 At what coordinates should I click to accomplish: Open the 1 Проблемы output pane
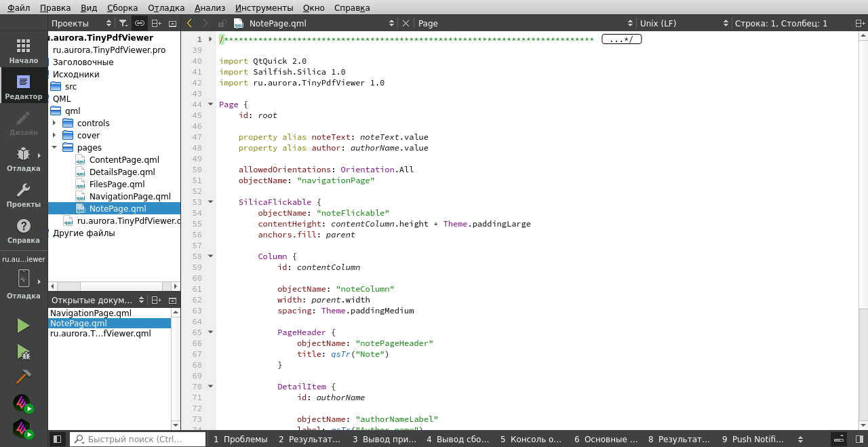(x=240, y=439)
